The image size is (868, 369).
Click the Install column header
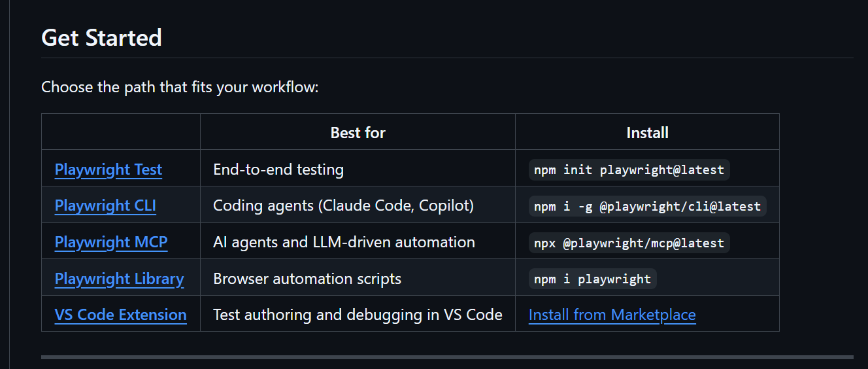(x=647, y=133)
